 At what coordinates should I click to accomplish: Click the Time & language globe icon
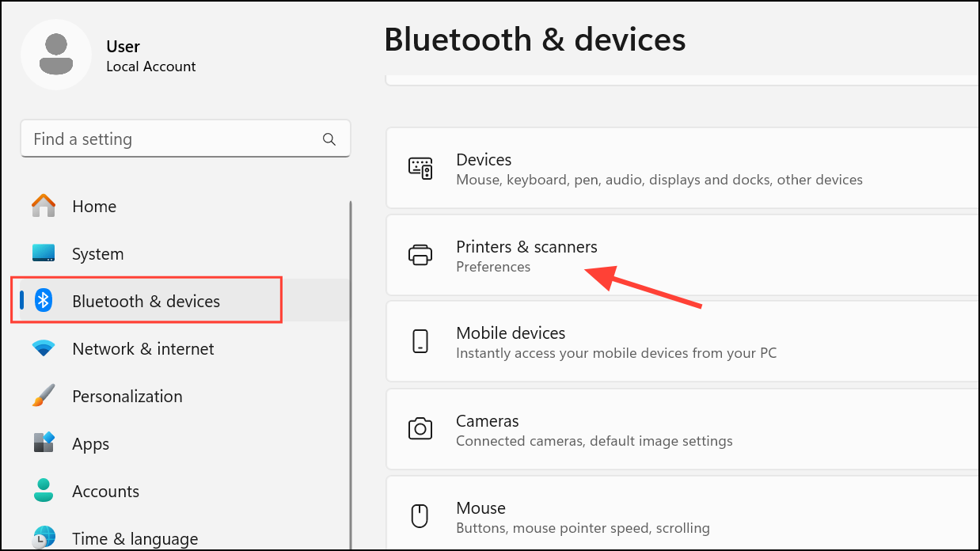tap(44, 538)
